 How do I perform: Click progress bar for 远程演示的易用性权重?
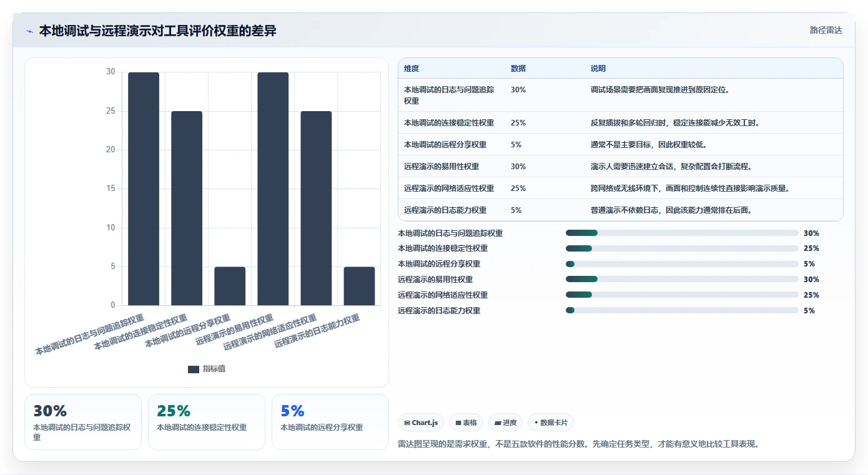click(x=682, y=280)
